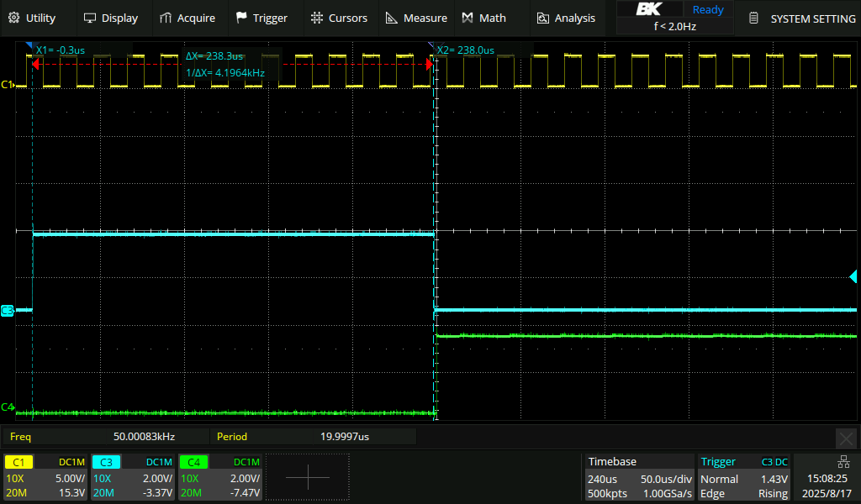The height and width of the screenshot is (504, 861).
Task: Open the Timebase settings box
Action: coord(640,477)
